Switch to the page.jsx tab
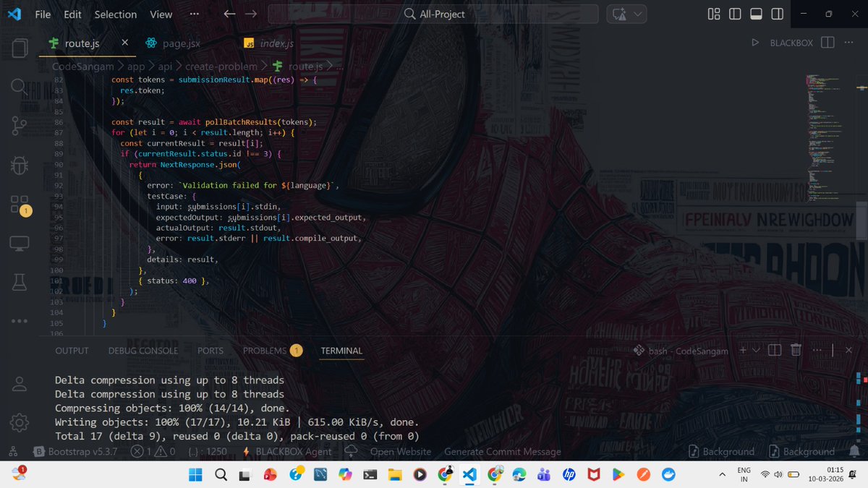The image size is (868, 488). click(174, 43)
